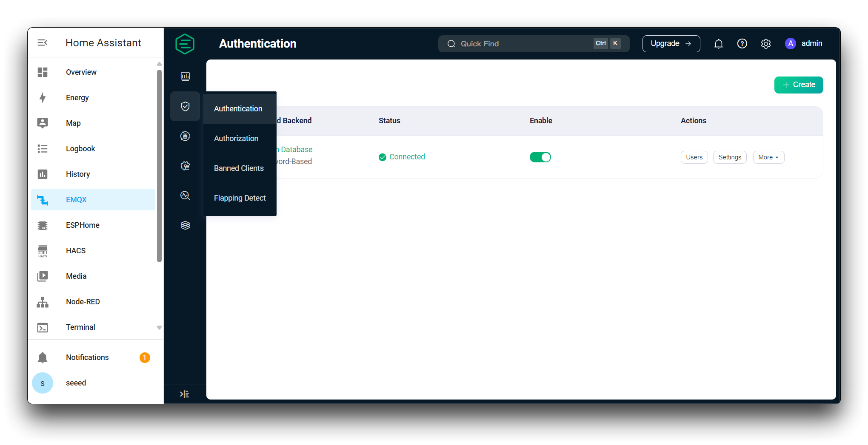
Task: Open EMQX stacked layers icon
Action: (185, 225)
